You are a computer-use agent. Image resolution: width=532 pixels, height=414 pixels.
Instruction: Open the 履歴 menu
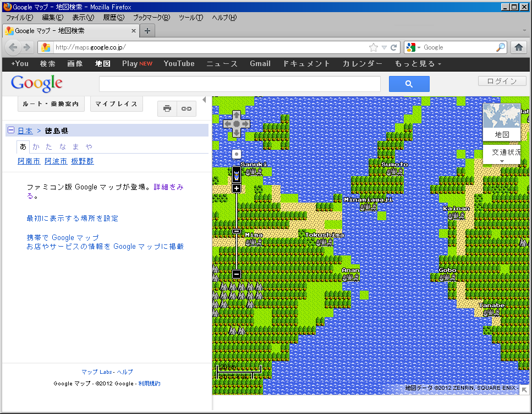[114, 17]
